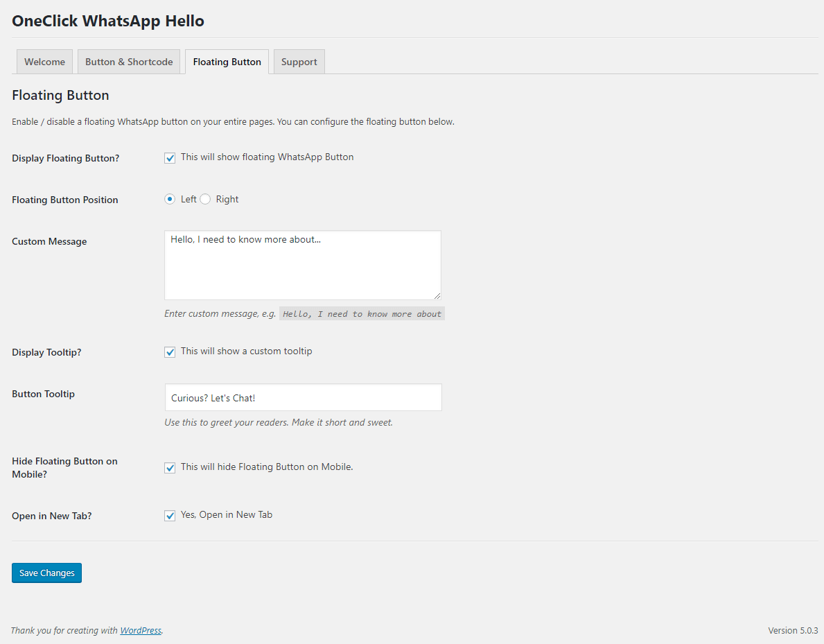Click 'Use this to greet your readers' hint
This screenshot has width=824, height=644.
pyautogui.click(x=279, y=422)
